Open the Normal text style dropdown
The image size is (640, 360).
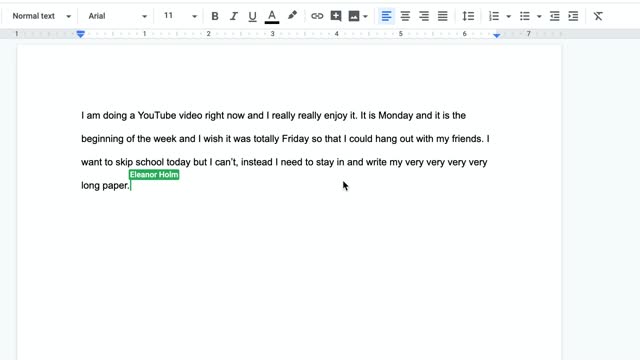[x=41, y=16]
